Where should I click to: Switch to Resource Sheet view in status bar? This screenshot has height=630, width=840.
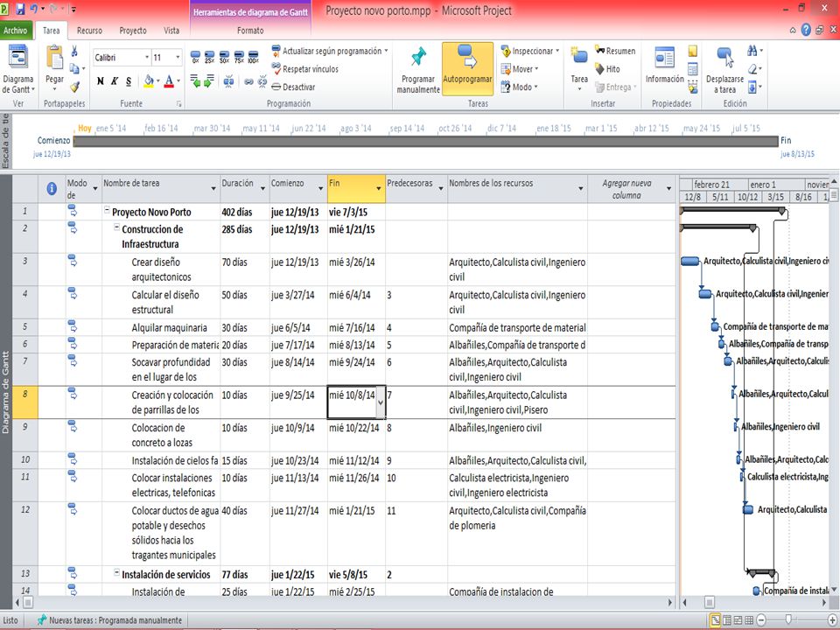[x=750, y=620]
